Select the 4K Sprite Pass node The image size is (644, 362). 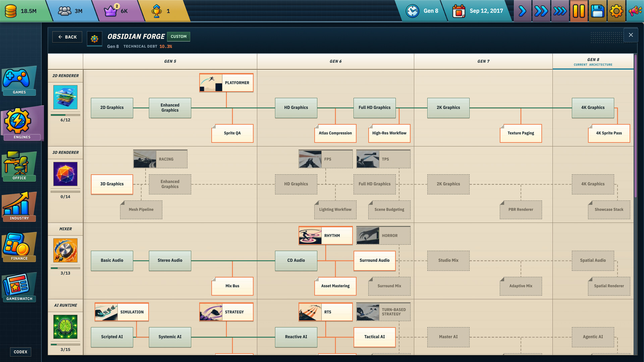(609, 133)
